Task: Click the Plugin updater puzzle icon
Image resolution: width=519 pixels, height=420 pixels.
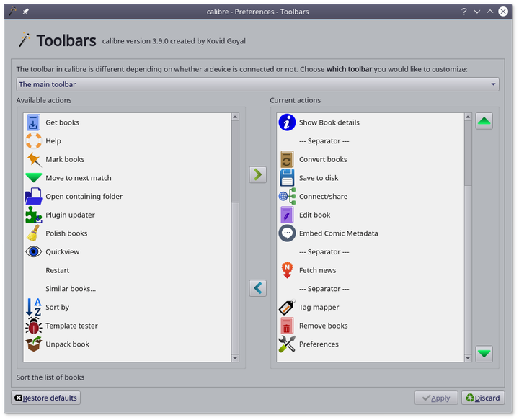Action: tap(33, 215)
